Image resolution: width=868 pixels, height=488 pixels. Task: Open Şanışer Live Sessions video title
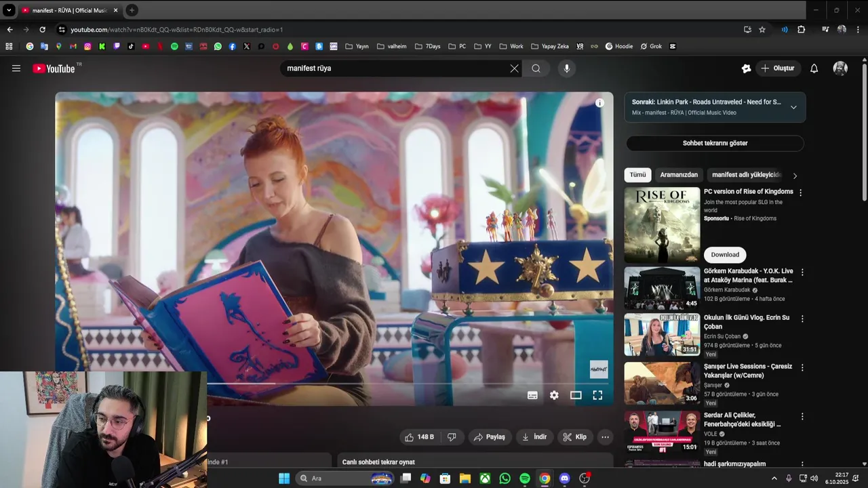(x=748, y=371)
